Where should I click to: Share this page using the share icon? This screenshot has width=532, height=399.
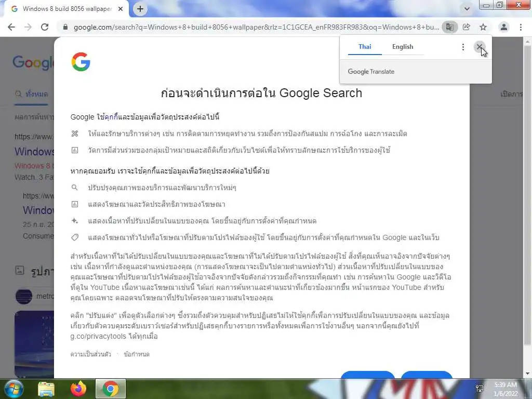tap(467, 27)
